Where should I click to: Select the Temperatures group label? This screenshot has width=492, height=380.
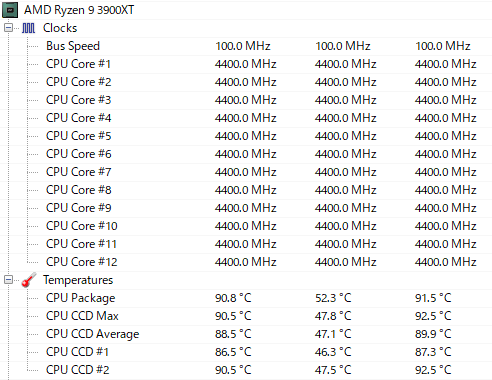[x=78, y=280]
